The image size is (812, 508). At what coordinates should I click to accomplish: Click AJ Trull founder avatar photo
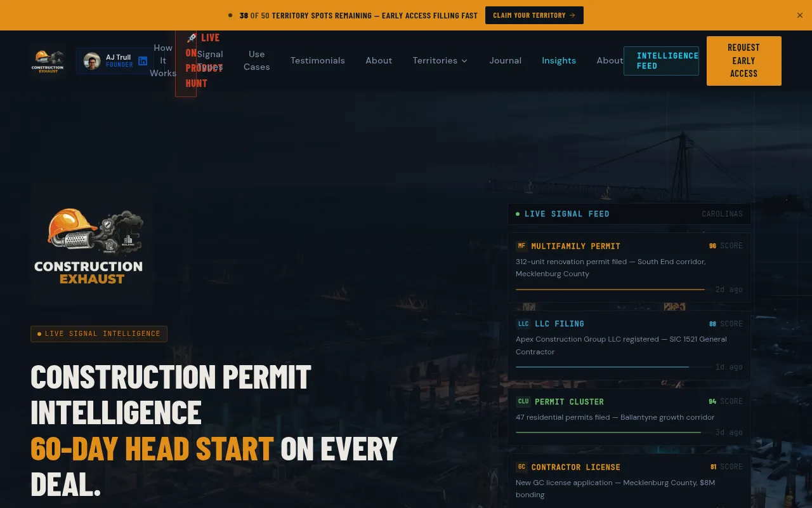[92, 61]
